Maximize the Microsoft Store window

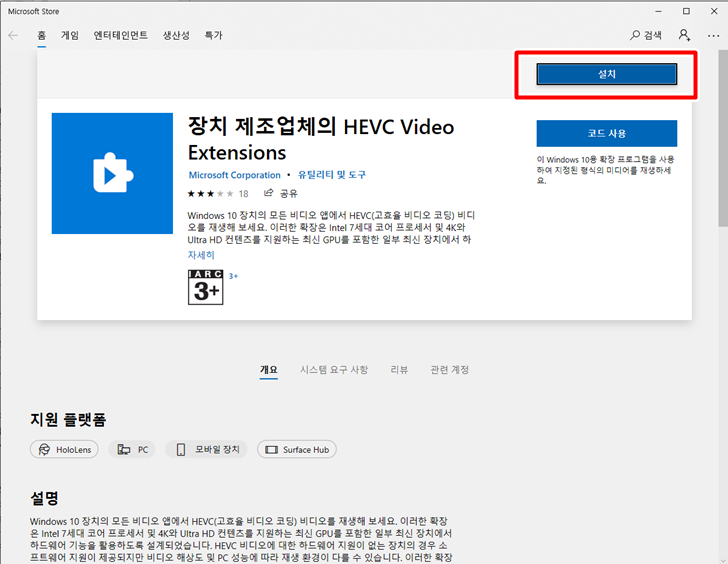coord(686,11)
